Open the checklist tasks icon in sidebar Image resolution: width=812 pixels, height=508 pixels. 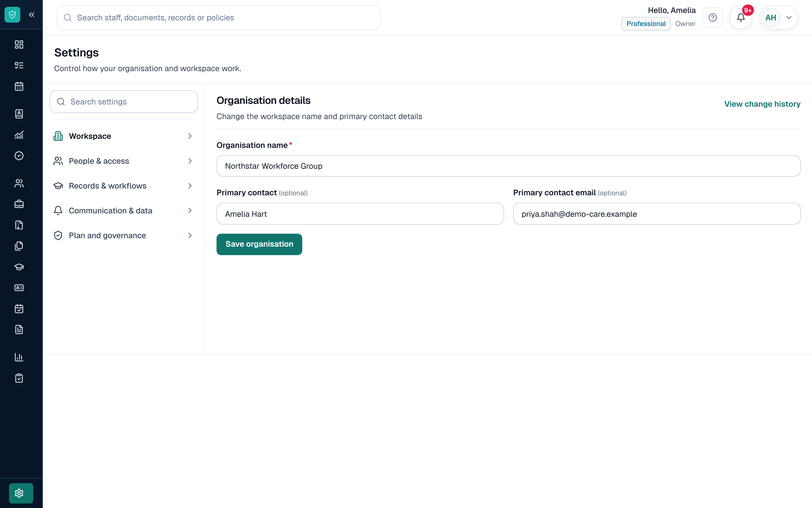point(19,65)
